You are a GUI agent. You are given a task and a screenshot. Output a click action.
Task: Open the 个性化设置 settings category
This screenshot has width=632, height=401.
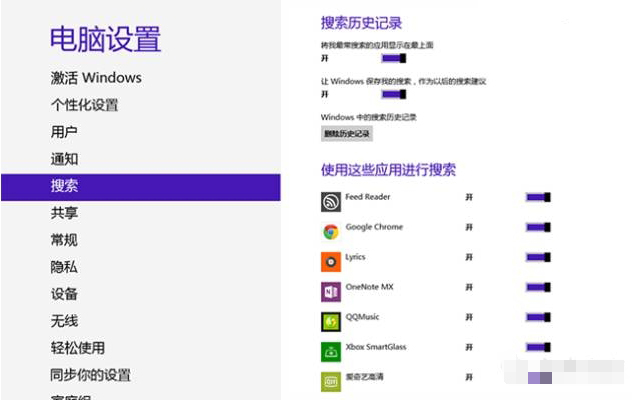click(x=84, y=105)
